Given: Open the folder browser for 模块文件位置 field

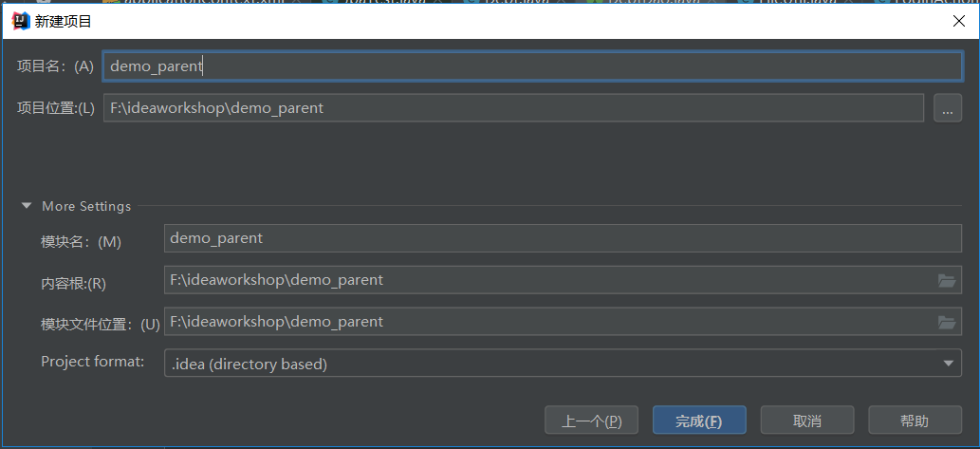Looking at the screenshot, I should tap(947, 323).
